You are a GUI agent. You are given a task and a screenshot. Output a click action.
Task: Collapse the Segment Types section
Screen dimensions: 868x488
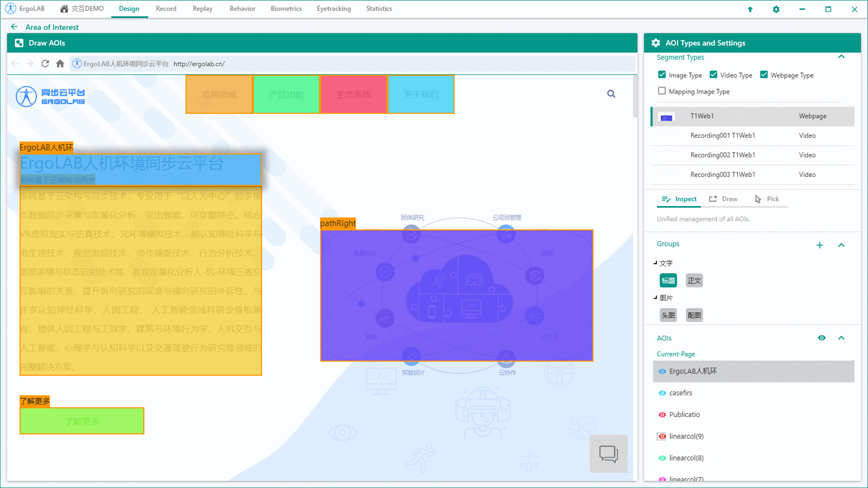841,57
